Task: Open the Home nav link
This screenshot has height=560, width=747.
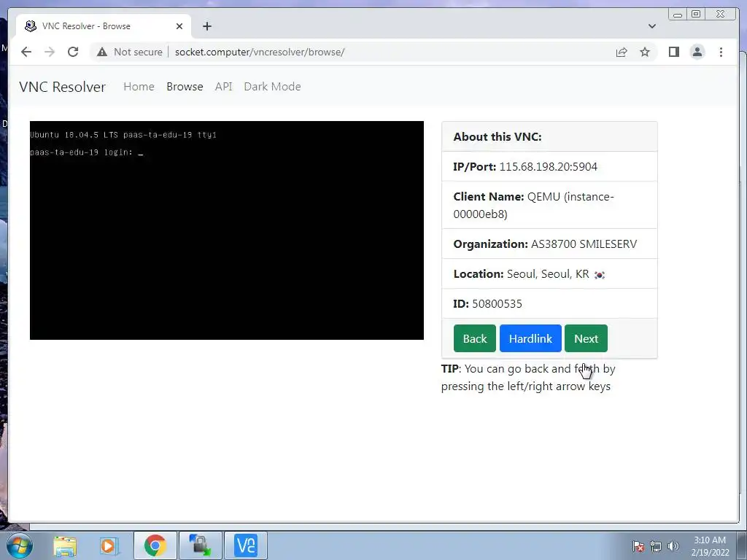Action: pos(139,87)
